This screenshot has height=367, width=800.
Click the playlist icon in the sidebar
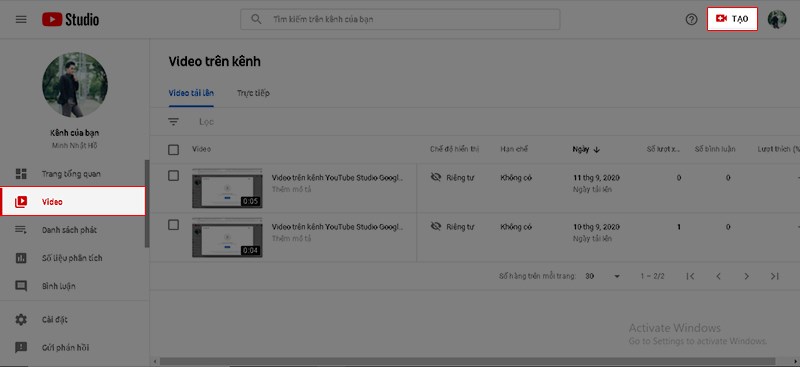pos(21,230)
